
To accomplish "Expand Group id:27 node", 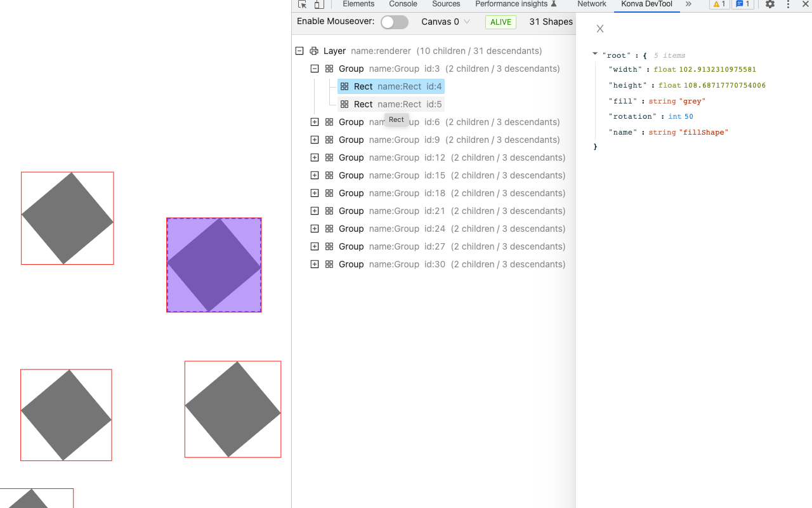I will coord(315,246).
